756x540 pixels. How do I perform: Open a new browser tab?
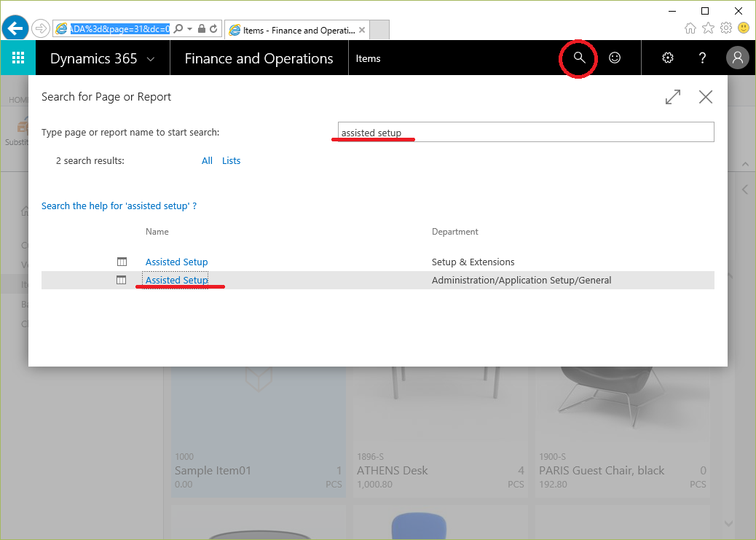pyautogui.click(x=379, y=30)
